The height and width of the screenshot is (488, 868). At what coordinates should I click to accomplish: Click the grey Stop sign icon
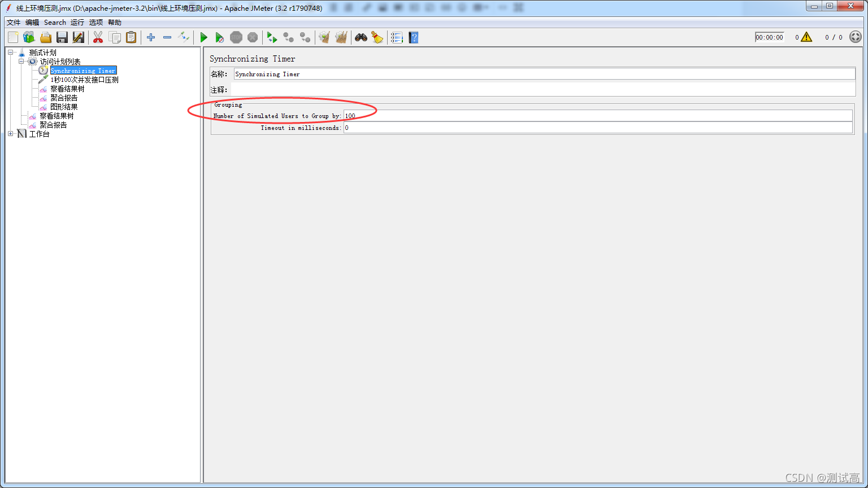tap(236, 37)
